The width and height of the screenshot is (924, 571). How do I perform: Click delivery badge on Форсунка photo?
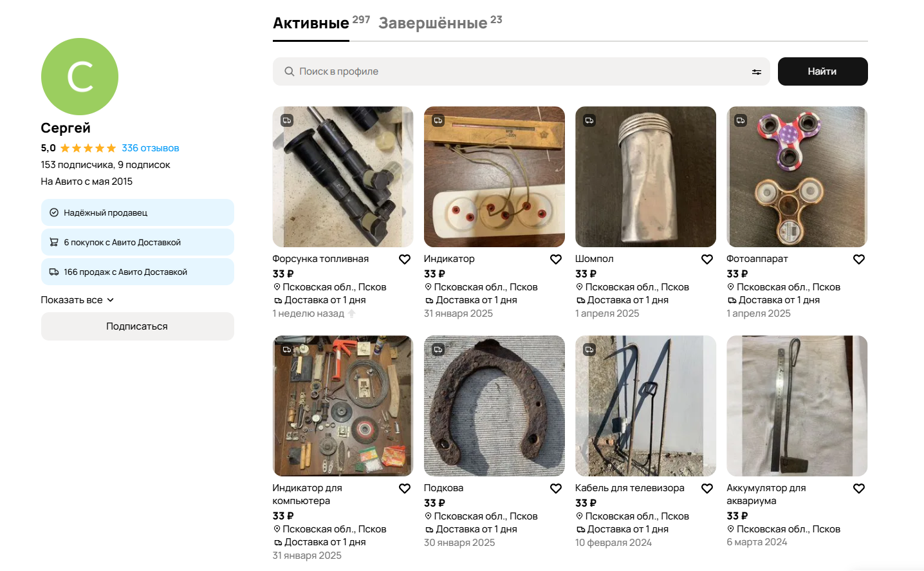287,120
